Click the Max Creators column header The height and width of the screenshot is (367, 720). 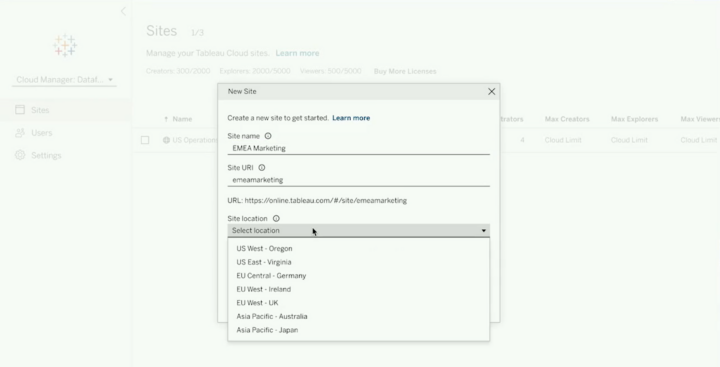567,119
